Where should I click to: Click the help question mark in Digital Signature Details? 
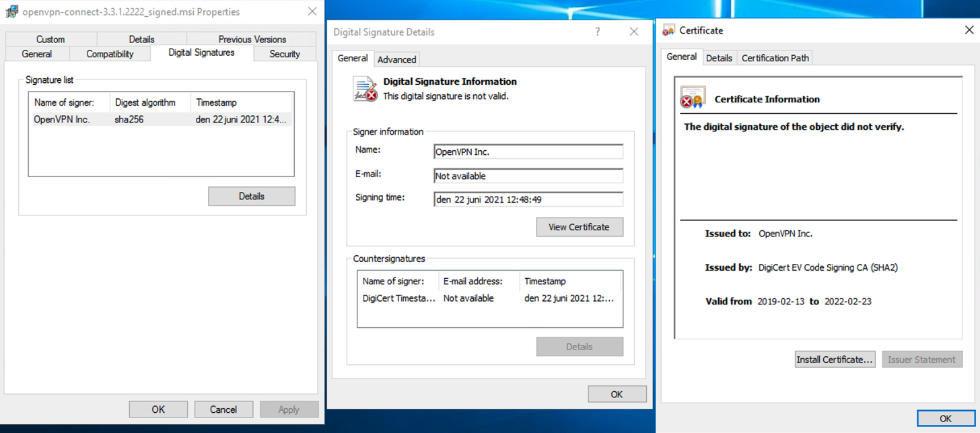pos(597,32)
